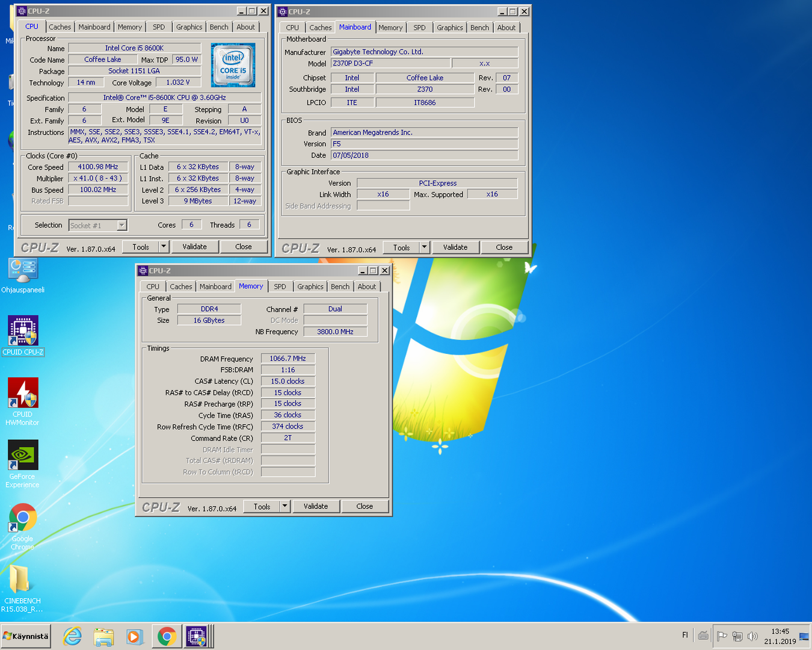The width and height of the screenshot is (812, 650).
Task: Open Memory tab in CPU window
Action: click(x=130, y=27)
